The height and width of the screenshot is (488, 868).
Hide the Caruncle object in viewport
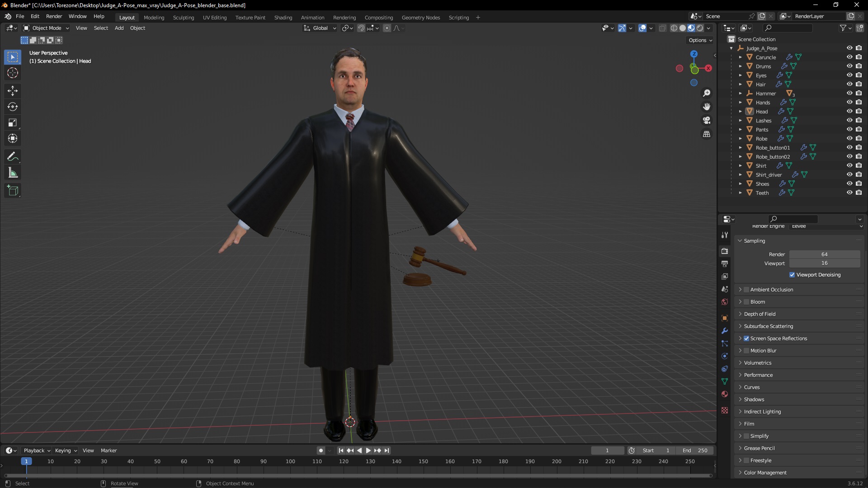coord(849,57)
